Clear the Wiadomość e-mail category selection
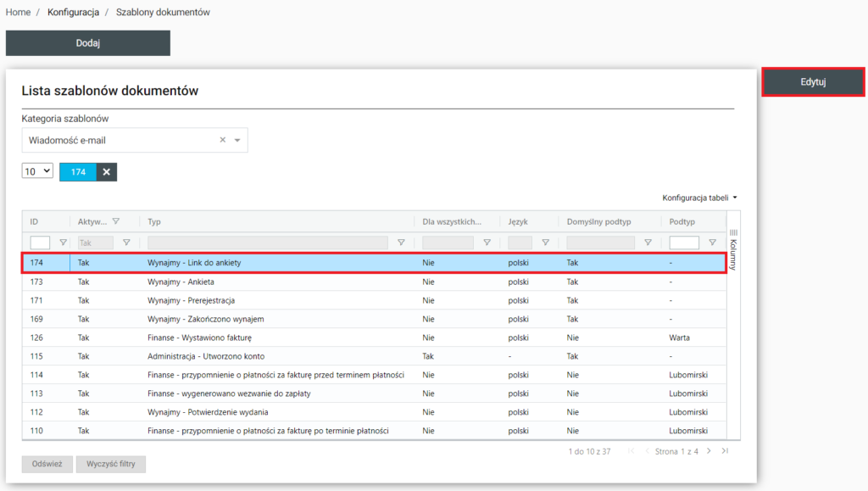Screen dimensions: 868x491 [x=223, y=140]
